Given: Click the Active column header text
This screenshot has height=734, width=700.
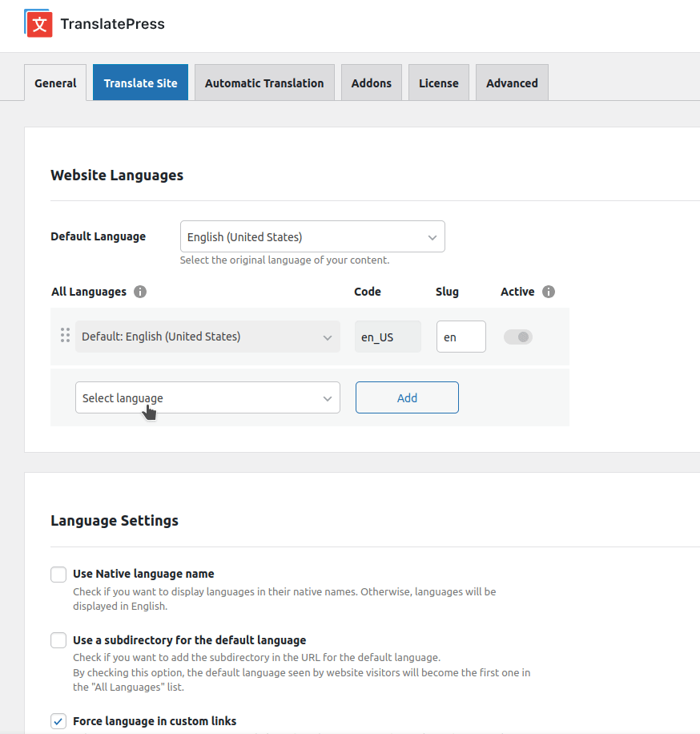Looking at the screenshot, I should (517, 292).
